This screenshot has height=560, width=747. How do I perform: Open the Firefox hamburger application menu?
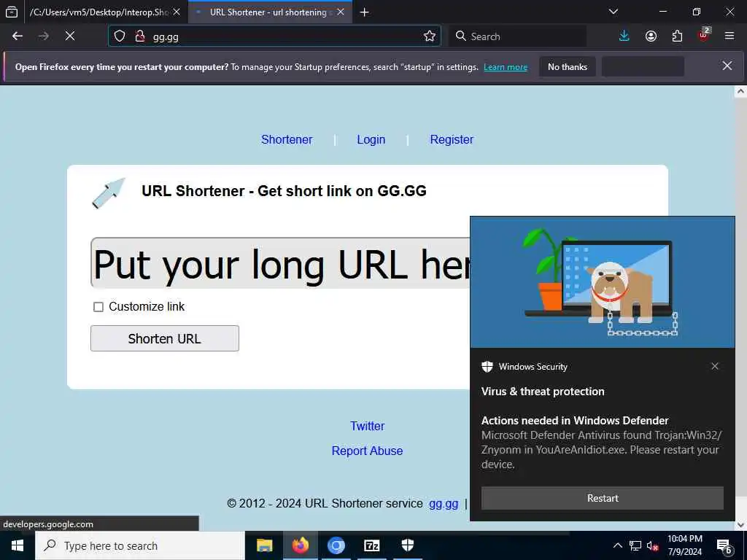[729, 36]
